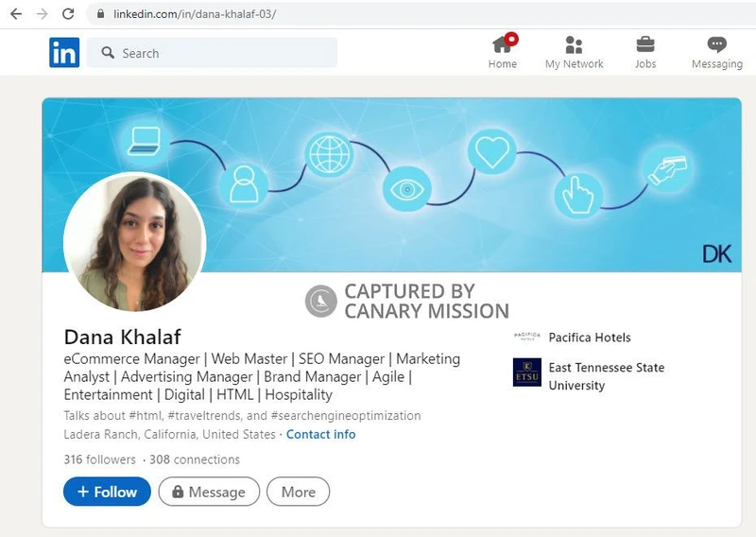Click the blue cover banner image

[391, 184]
